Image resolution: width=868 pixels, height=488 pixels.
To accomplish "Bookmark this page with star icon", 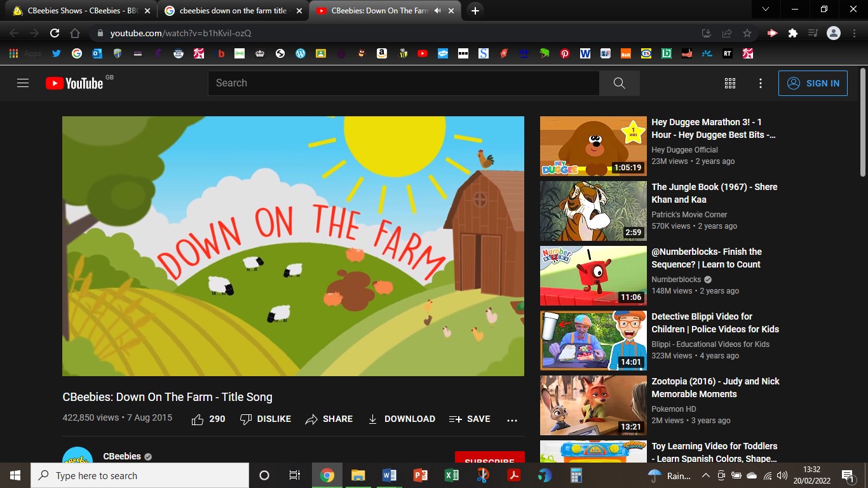I will (x=747, y=33).
